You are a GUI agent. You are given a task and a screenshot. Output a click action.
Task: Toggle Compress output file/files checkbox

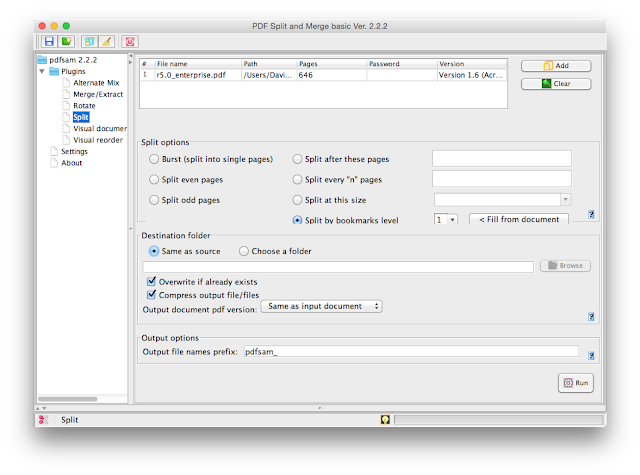tap(151, 294)
